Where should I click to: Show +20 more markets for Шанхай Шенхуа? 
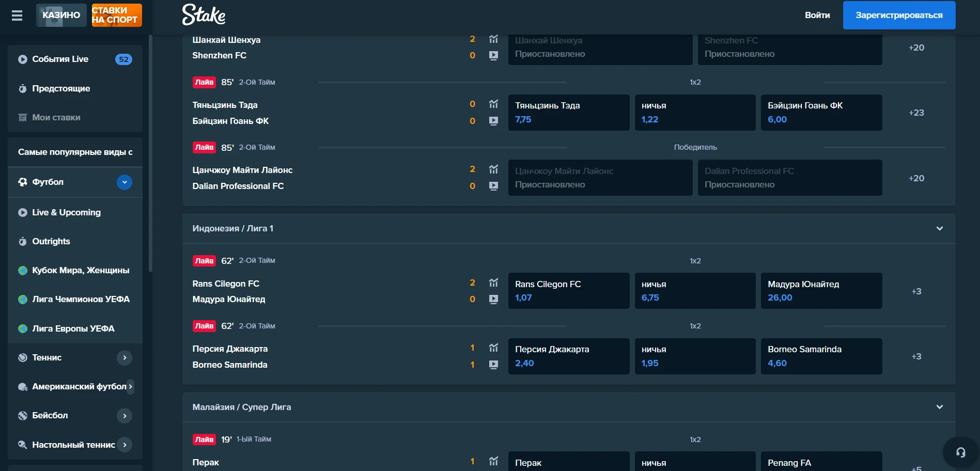916,48
